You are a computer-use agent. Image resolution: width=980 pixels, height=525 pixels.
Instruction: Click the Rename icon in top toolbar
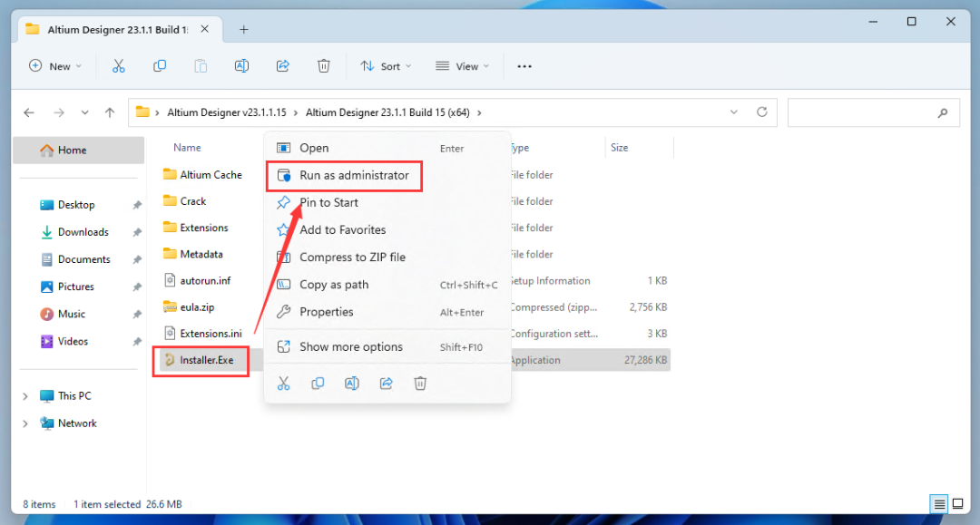[x=241, y=66]
